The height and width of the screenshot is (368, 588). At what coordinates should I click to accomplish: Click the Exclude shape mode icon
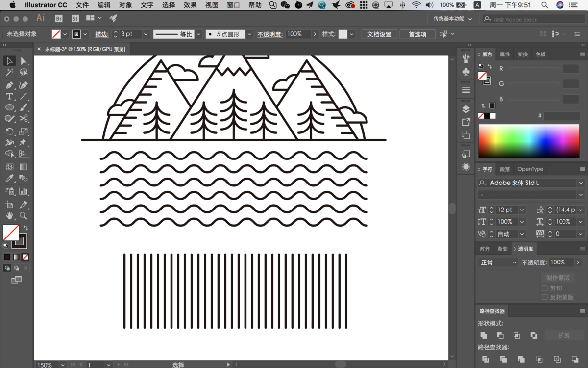[x=534, y=335]
